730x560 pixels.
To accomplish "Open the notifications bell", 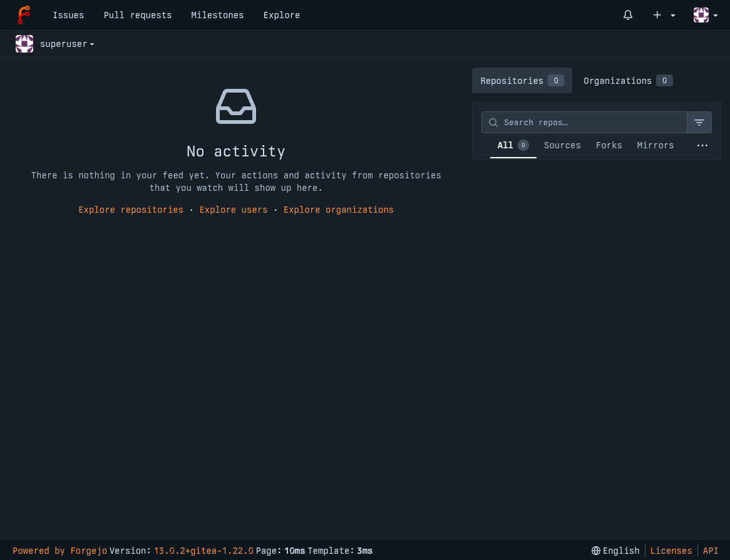I will 628,15.
